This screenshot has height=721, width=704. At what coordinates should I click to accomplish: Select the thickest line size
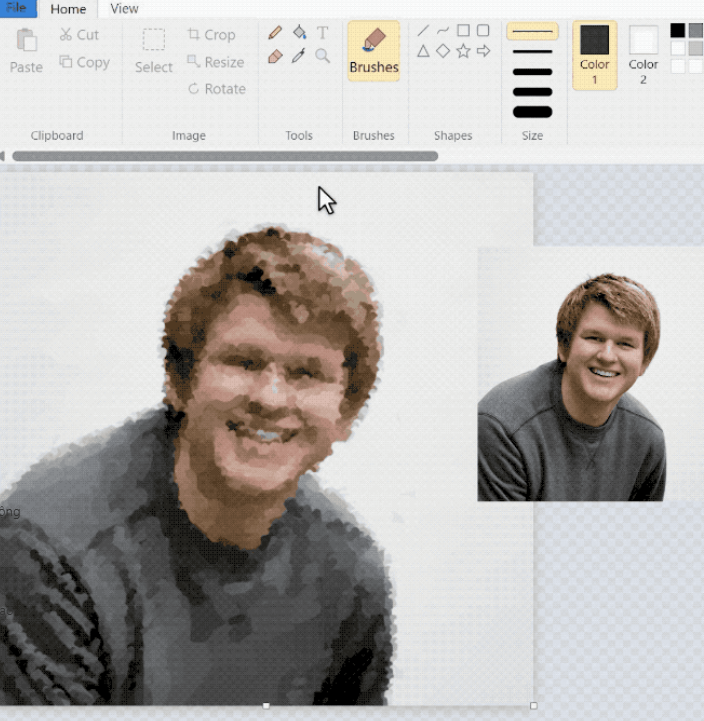532,112
